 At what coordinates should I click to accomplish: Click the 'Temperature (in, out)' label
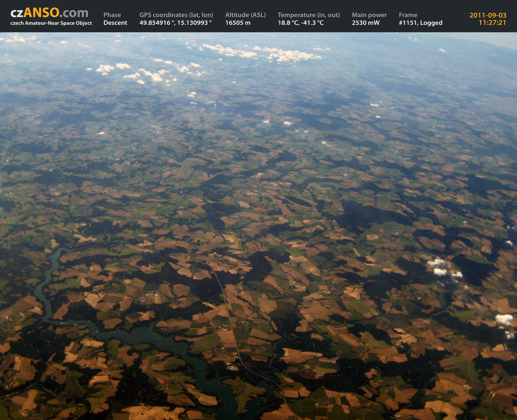309,15
